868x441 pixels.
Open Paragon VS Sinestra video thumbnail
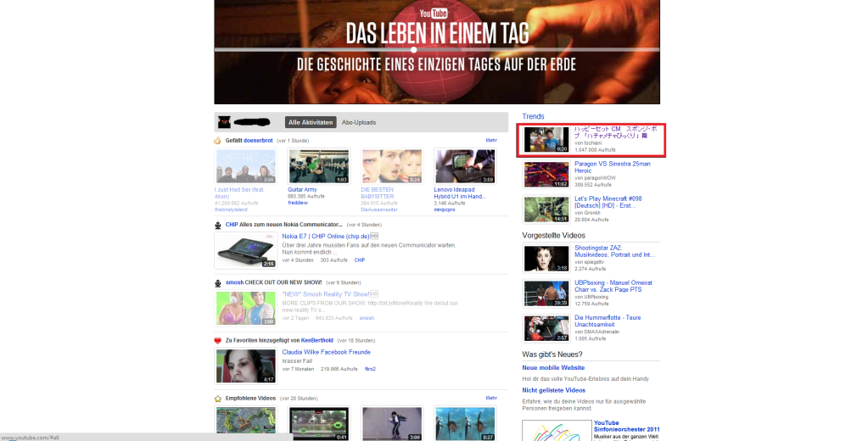click(x=546, y=175)
